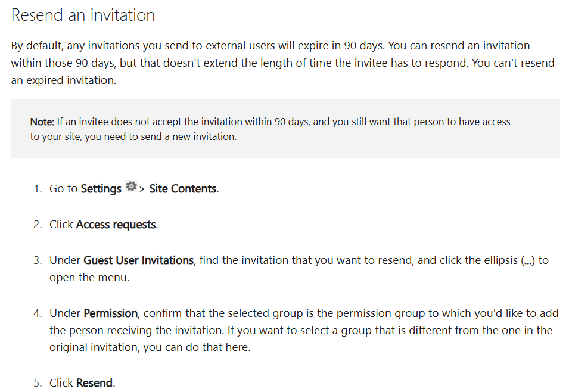Click the ellipsis (...) symbol in step 3
Image resolution: width=569 pixels, height=392 pixels.
[528, 260]
